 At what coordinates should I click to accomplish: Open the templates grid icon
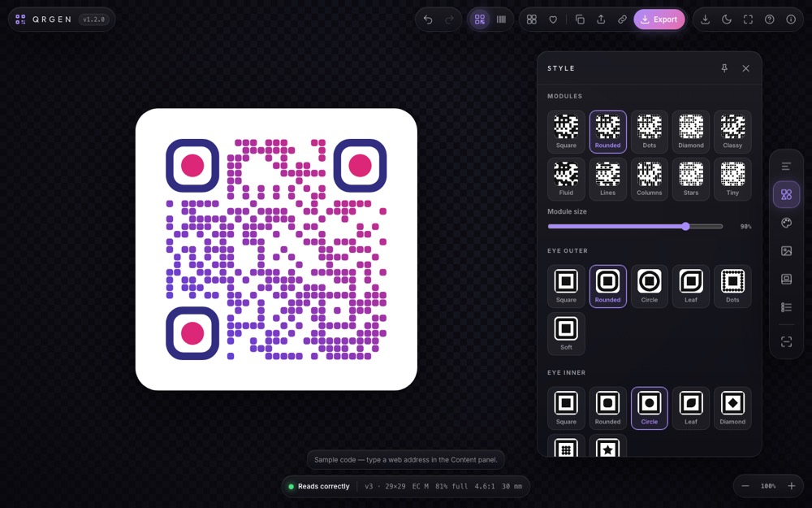[531, 20]
